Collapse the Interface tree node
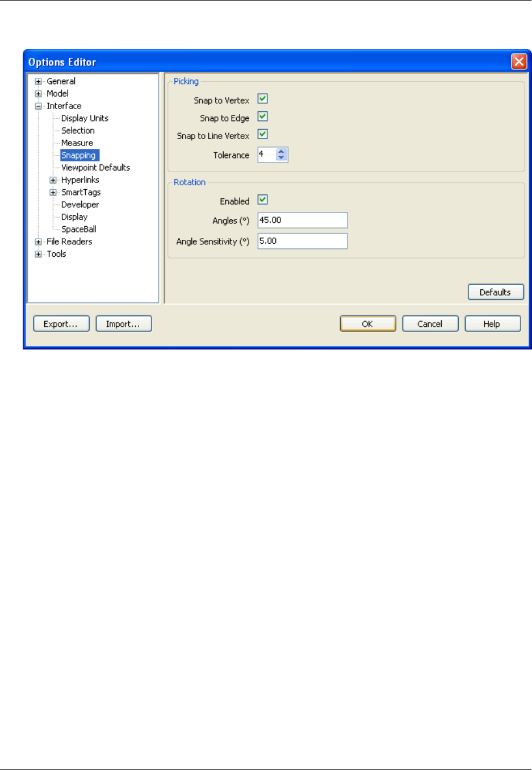This screenshot has width=532, height=770. click(x=39, y=106)
